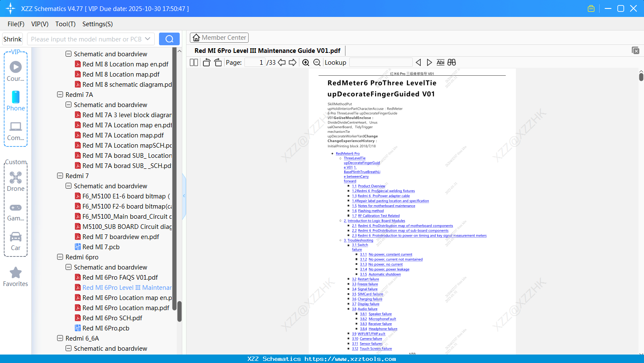Open the Drone category
The width and height of the screenshot is (644, 363).
click(x=16, y=181)
